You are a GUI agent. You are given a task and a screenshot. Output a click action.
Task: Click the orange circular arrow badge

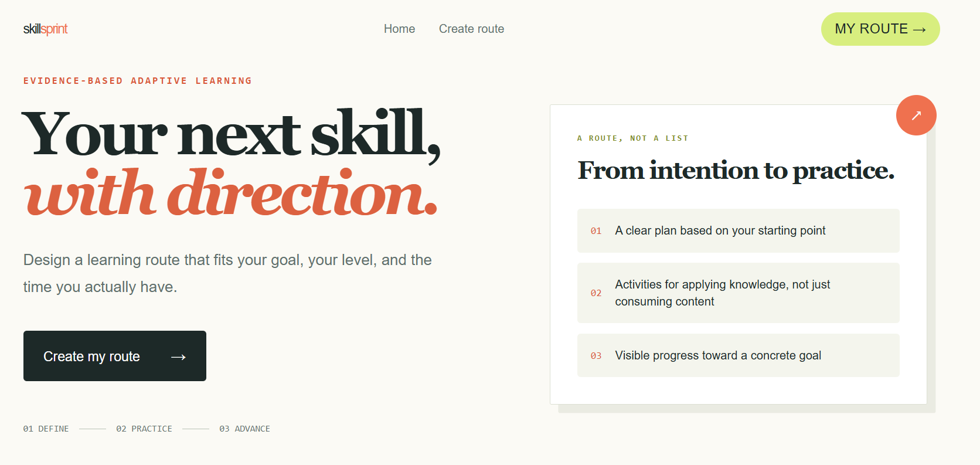pyautogui.click(x=916, y=116)
